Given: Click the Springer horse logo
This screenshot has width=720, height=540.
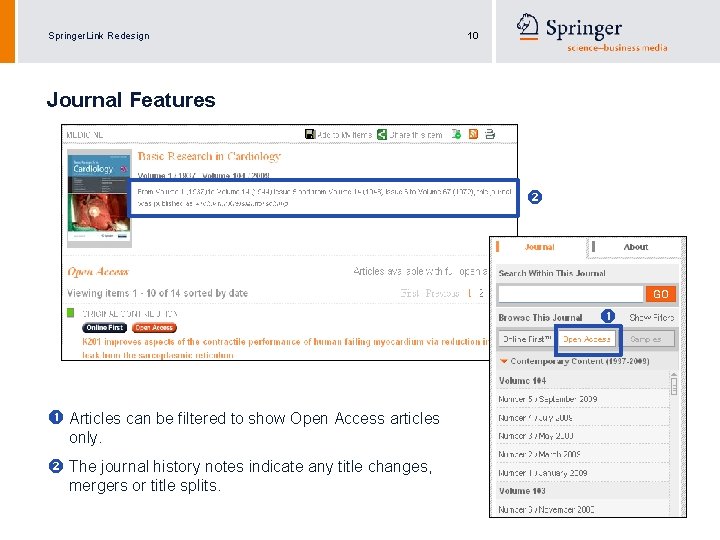Looking at the screenshot, I should pyautogui.click(x=528, y=26).
